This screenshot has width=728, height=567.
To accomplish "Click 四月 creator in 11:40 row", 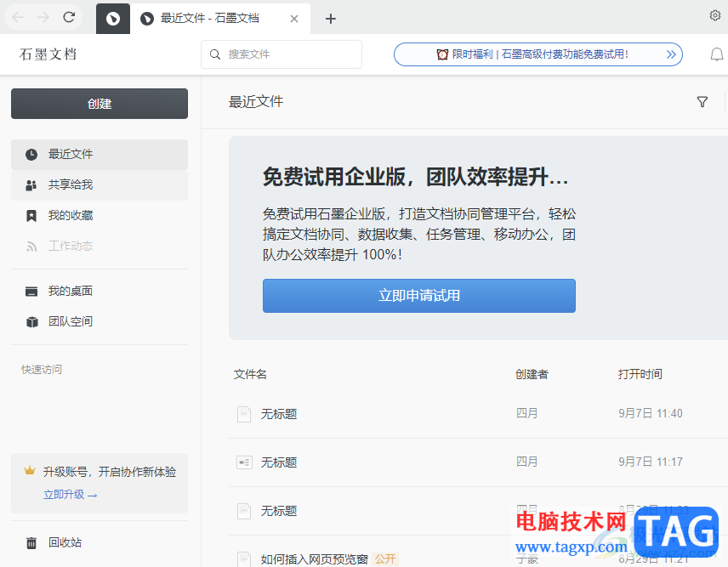I will click(526, 413).
